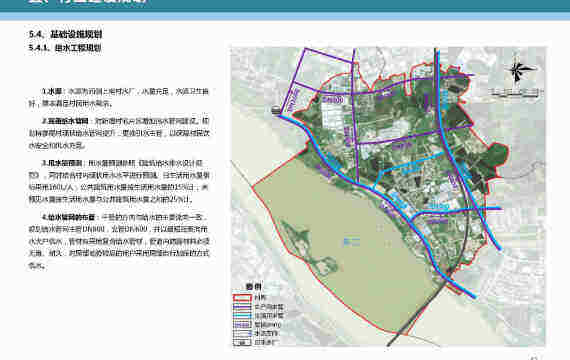Click the water plant legend symbol
Image resolution: width=570 pixels, height=360 pixels.
coord(242,342)
